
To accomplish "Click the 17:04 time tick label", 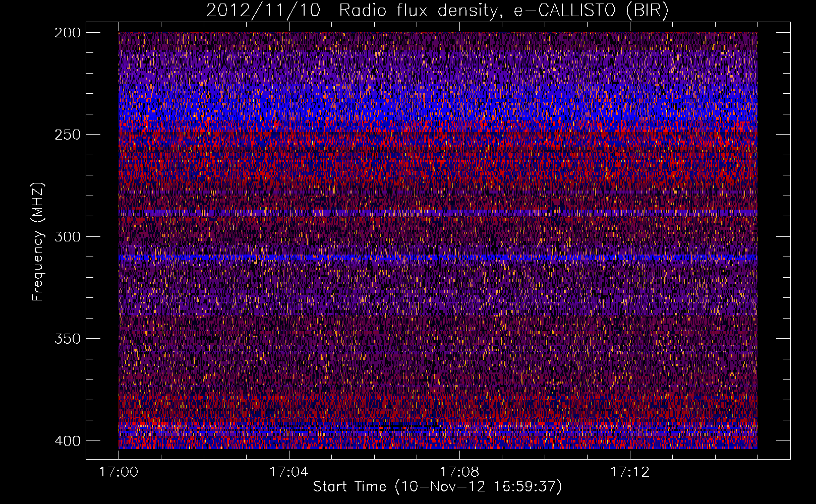I will [x=288, y=472].
